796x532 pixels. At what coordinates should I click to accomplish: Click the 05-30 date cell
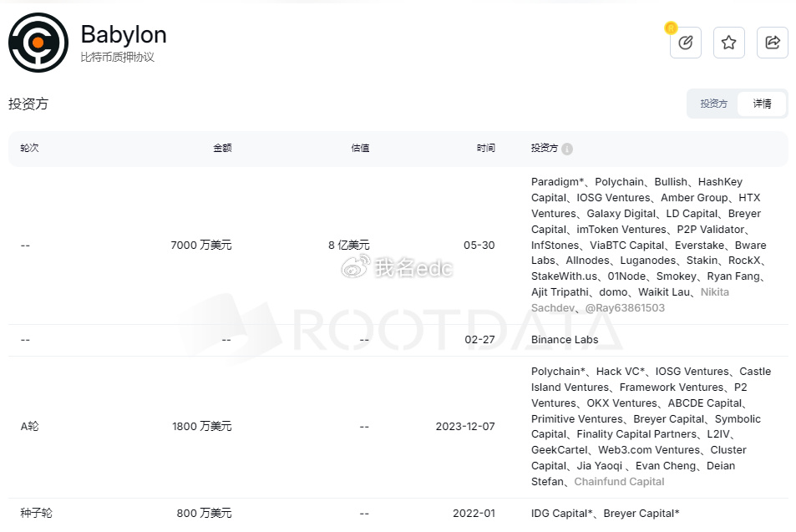(x=479, y=246)
